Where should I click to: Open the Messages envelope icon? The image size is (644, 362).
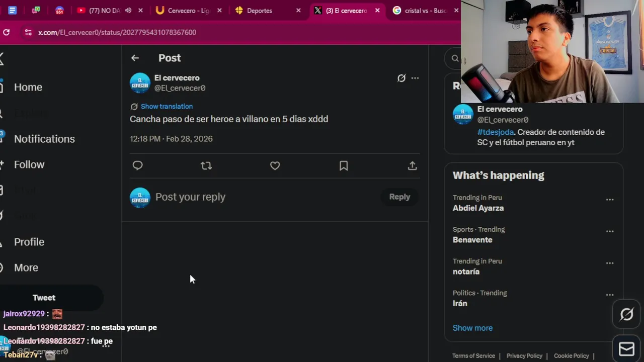626,348
